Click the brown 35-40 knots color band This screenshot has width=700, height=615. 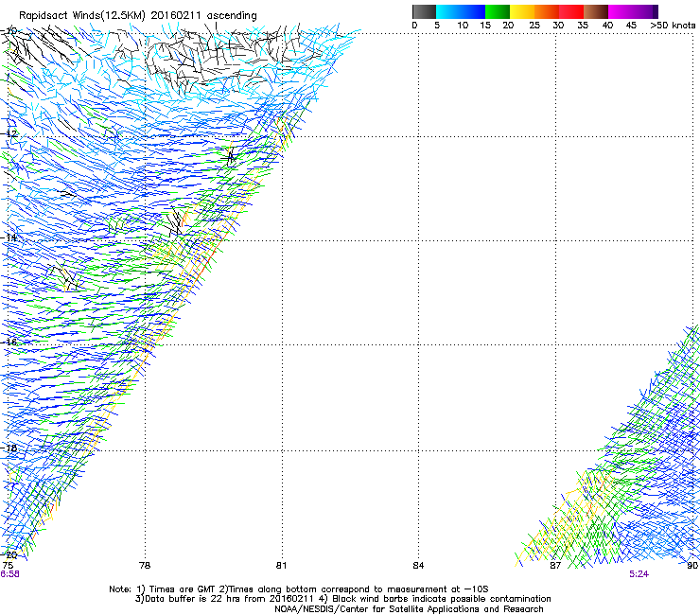click(596, 11)
